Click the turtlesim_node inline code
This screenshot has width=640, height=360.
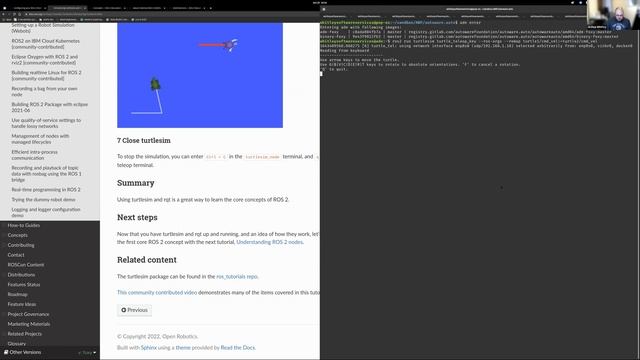(x=262, y=157)
